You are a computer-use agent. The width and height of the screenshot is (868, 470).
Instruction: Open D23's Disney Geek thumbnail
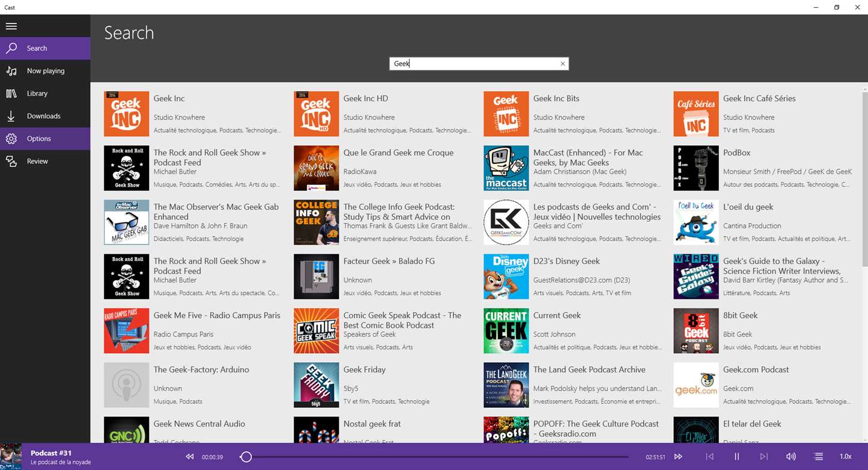(x=506, y=277)
